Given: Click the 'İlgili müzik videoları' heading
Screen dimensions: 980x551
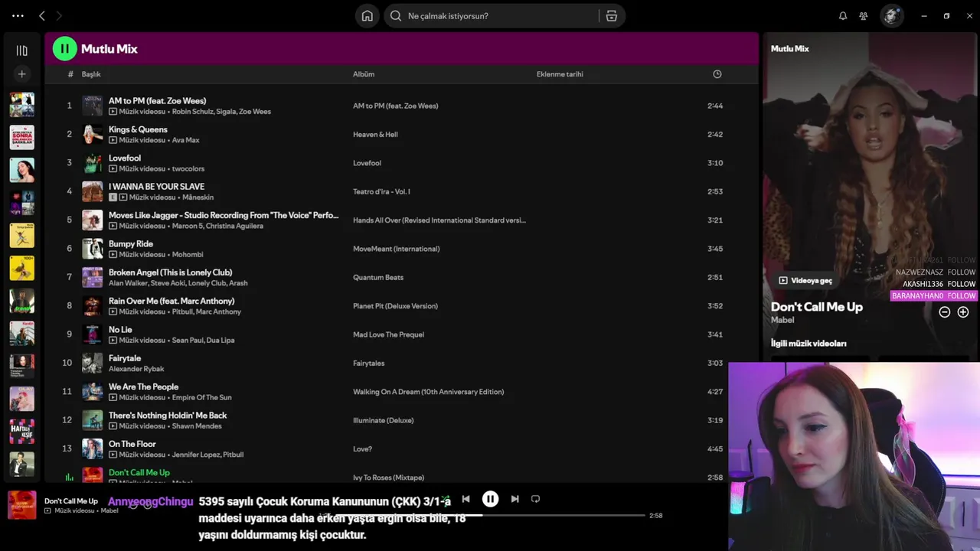Looking at the screenshot, I should click(808, 344).
